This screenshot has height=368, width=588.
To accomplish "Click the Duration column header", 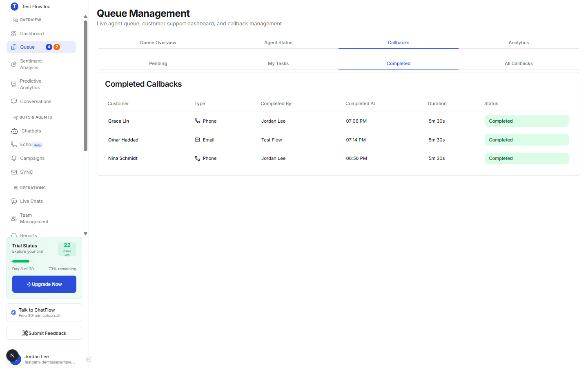I will (x=437, y=103).
